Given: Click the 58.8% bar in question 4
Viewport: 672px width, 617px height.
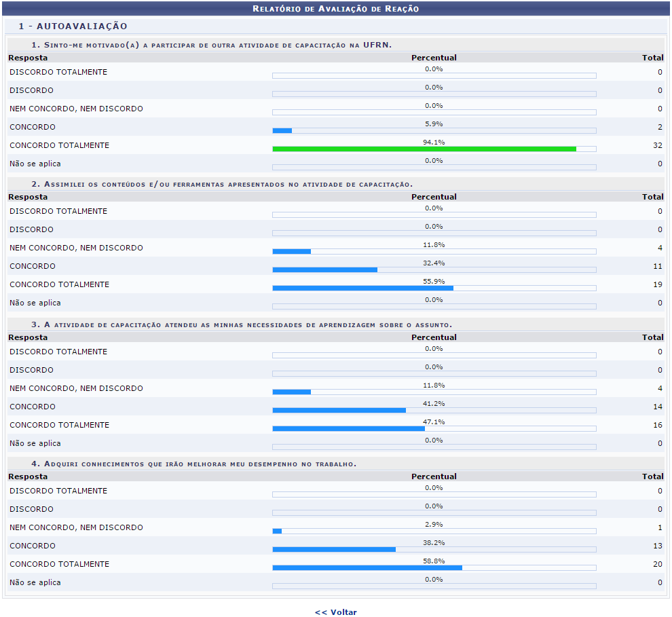Looking at the screenshot, I should 367,567.
